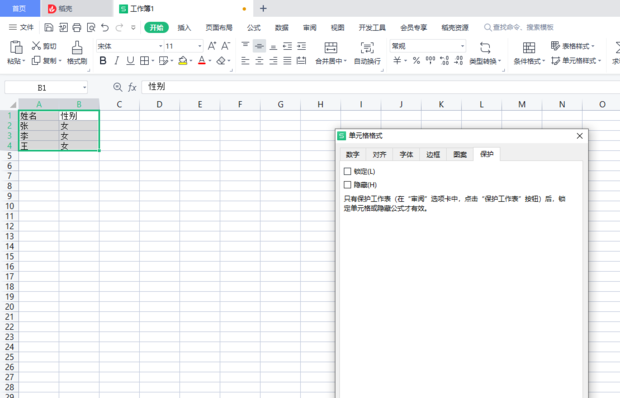
Task: Switch dialog to Number (数字) tab
Action: [353, 155]
